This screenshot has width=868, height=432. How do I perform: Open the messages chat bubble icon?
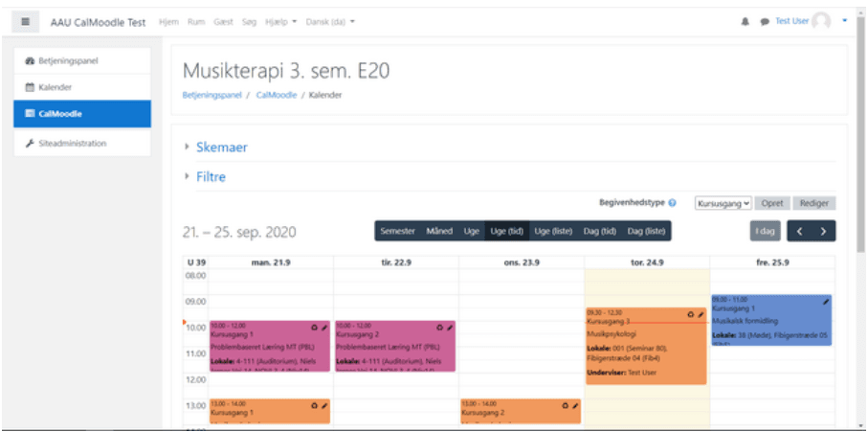coord(765,22)
